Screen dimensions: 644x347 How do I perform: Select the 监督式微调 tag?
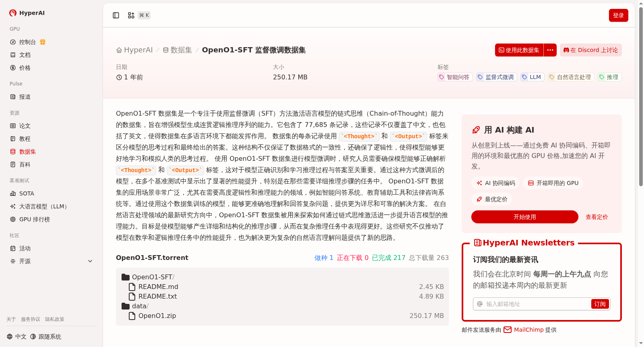pyautogui.click(x=496, y=77)
